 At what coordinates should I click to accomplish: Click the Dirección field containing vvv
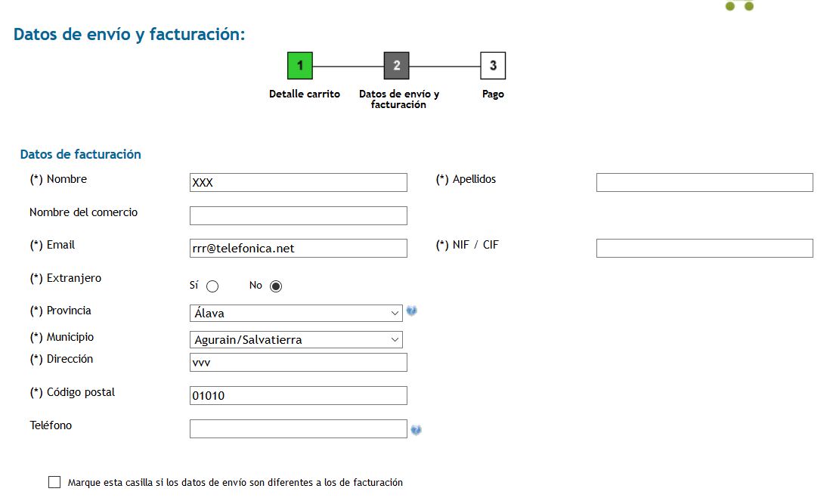[x=298, y=362]
